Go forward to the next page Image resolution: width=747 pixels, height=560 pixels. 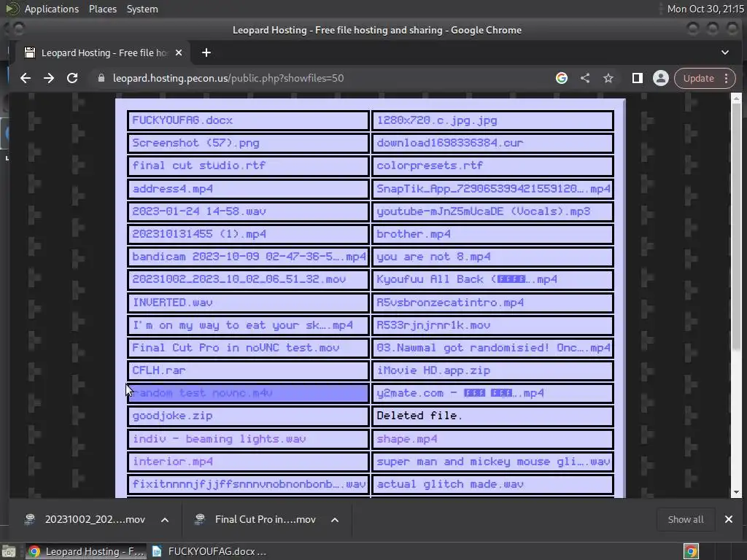tap(49, 78)
